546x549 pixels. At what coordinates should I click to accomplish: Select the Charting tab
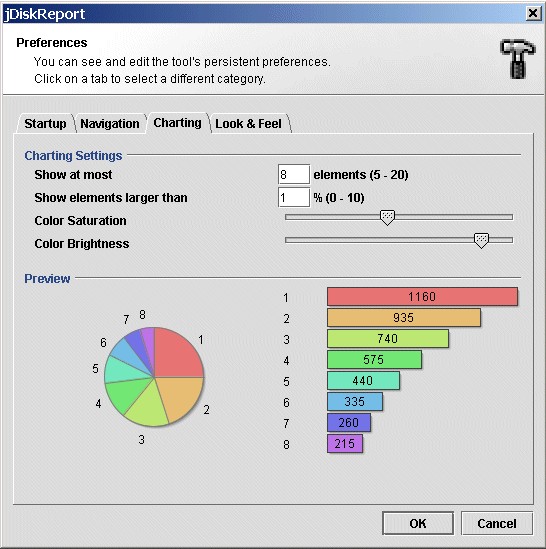(x=178, y=123)
